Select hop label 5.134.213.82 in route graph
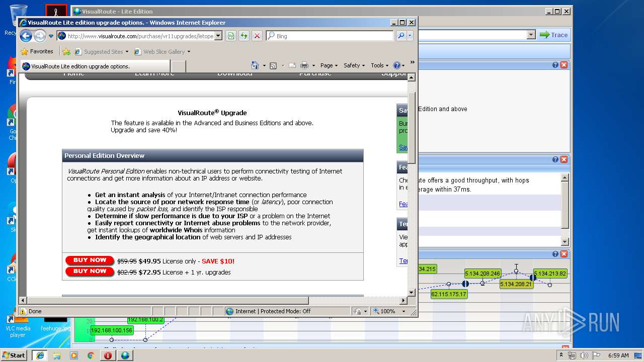The width and height of the screenshot is (644, 362). (550, 274)
